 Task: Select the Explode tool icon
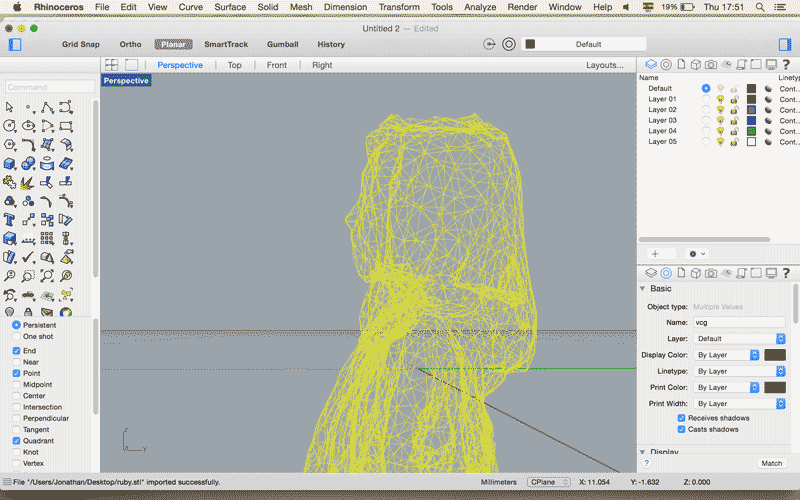point(28,182)
